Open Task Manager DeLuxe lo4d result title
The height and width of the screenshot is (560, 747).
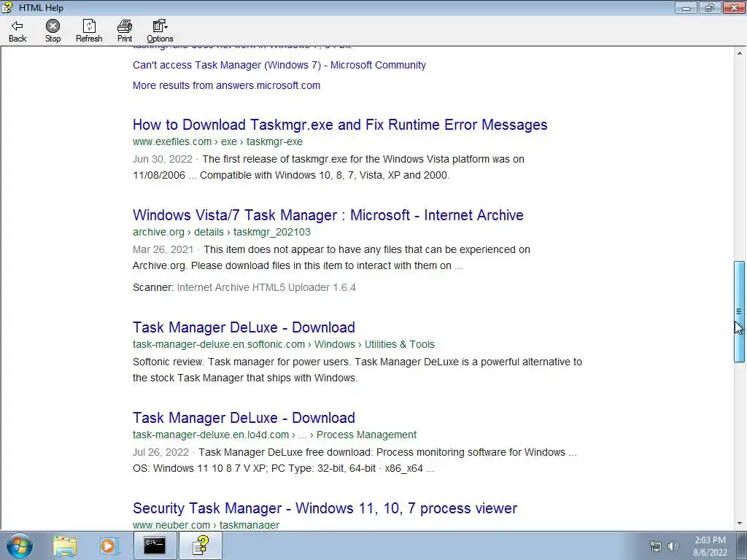244,418
